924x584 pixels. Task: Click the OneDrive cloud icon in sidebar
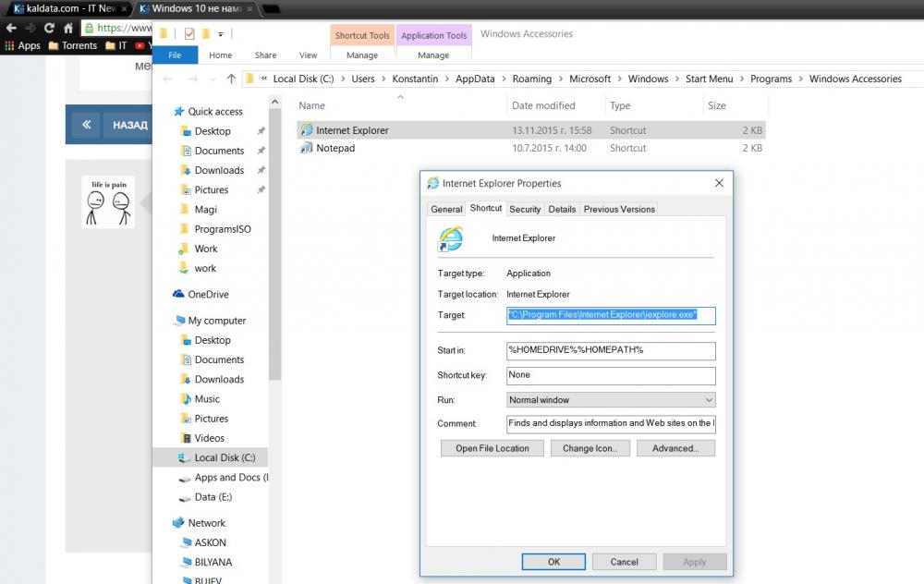coord(178,294)
